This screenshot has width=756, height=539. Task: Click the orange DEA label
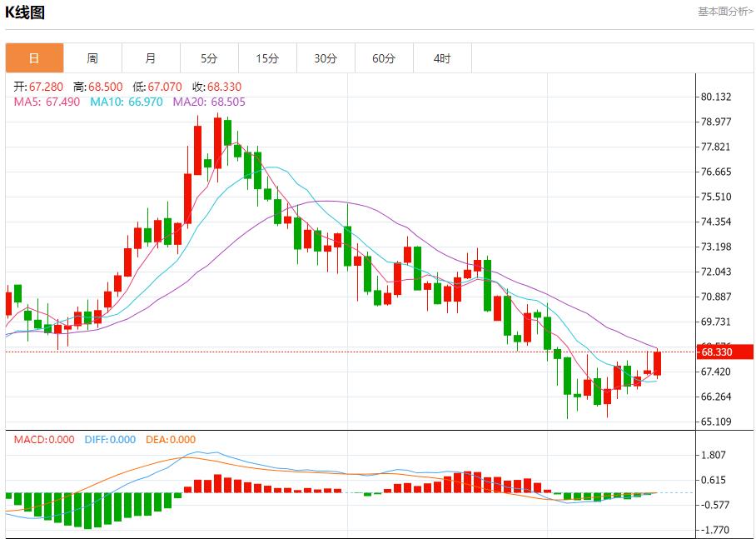click(x=171, y=440)
